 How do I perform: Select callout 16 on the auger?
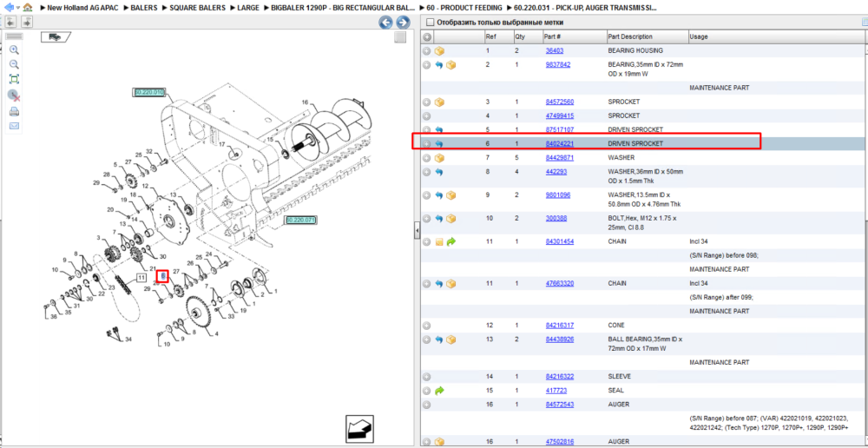tap(305, 102)
